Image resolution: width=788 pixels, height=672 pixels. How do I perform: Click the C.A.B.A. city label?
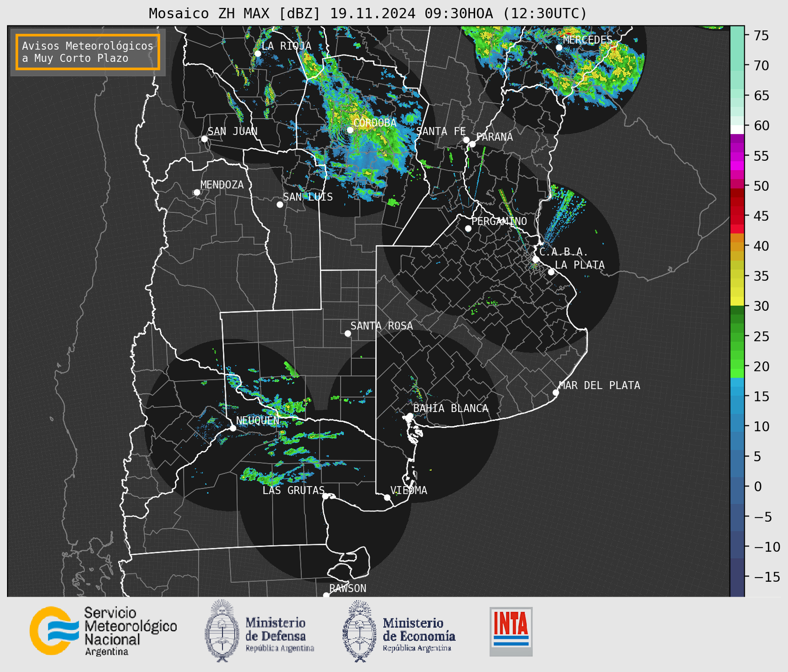(x=564, y=252)
